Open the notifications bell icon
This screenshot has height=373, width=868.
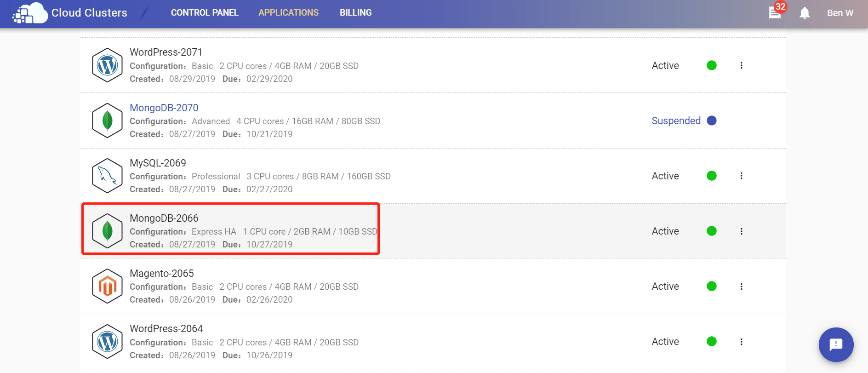pos(805,13)
